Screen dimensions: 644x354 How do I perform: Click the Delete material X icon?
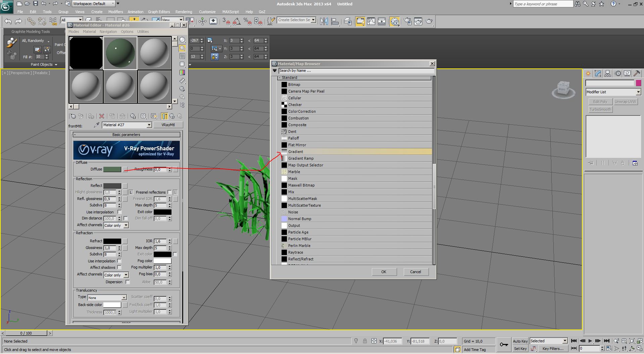(x=102, y=116)
